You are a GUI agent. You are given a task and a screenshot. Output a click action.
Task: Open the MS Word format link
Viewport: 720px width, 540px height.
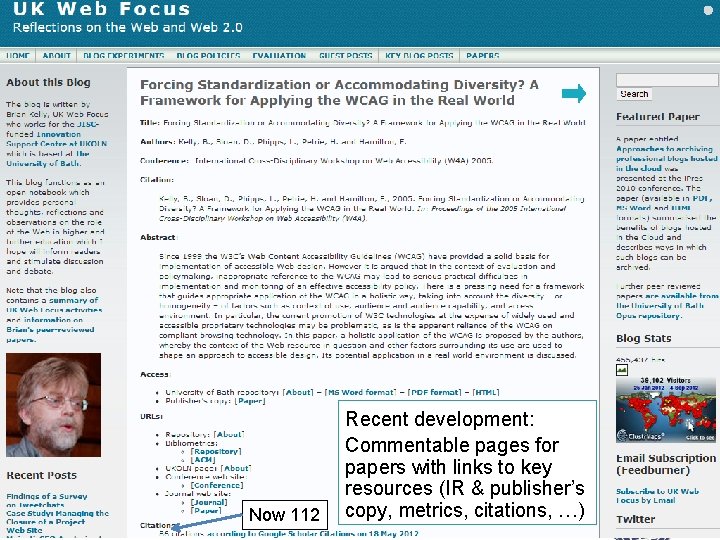pyautogui.click(x=360, y=392)
